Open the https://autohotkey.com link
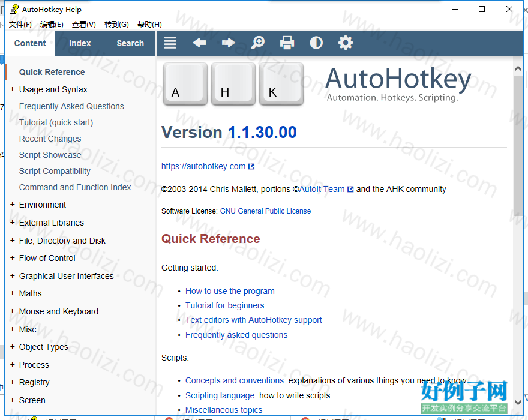The height and width of the screenshot is (420, 528). pyautogui.click(x=203, y=166)
